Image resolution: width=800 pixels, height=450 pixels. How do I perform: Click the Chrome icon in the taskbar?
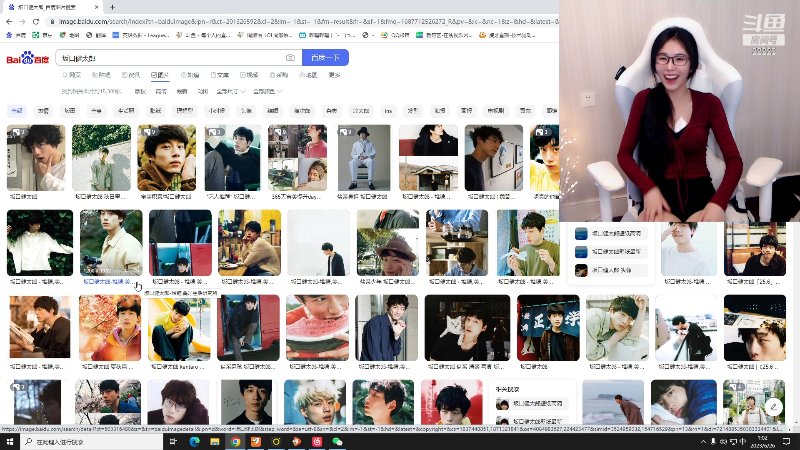point(235,442)
